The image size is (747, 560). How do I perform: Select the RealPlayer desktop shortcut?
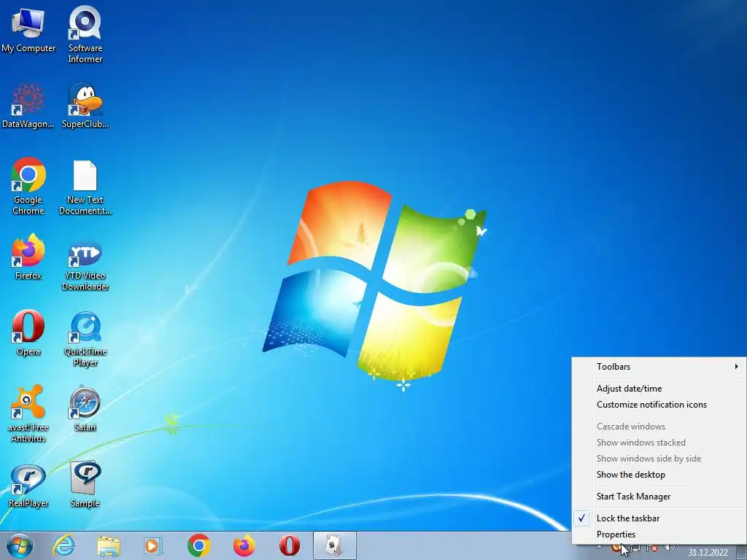[28, 486]
